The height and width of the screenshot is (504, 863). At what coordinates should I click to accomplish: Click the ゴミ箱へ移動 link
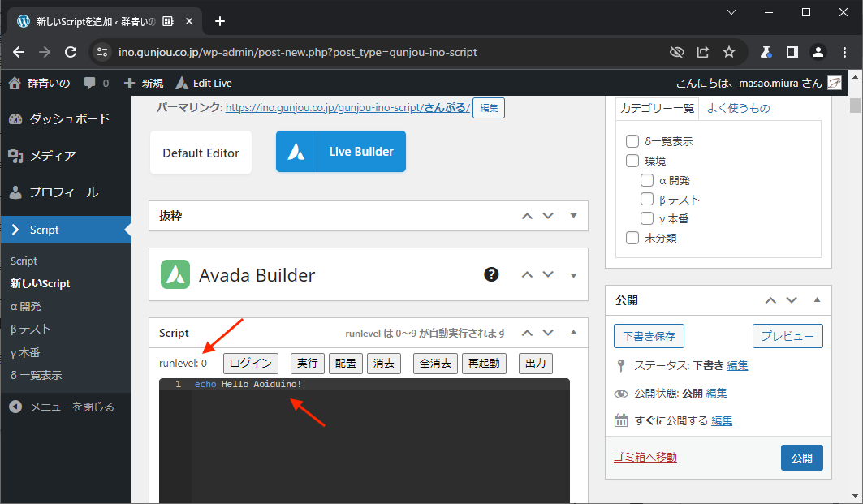tap(645, 457)
